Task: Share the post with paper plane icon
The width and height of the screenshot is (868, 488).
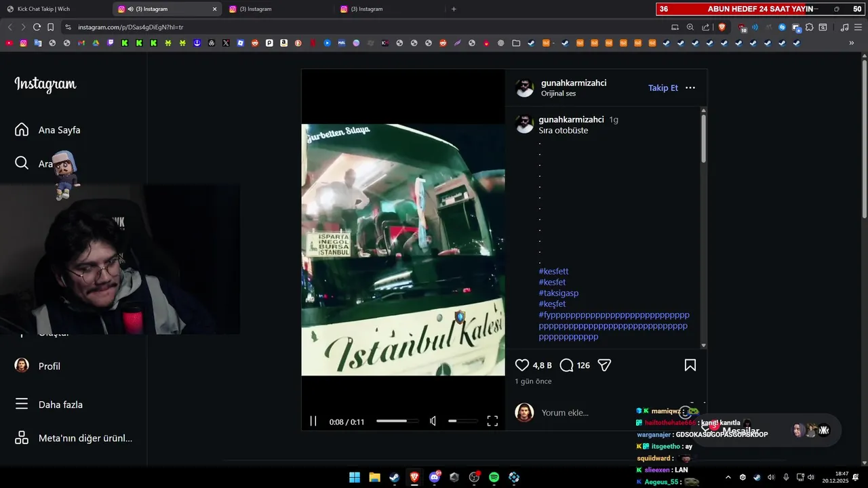Action: (604, 365)
